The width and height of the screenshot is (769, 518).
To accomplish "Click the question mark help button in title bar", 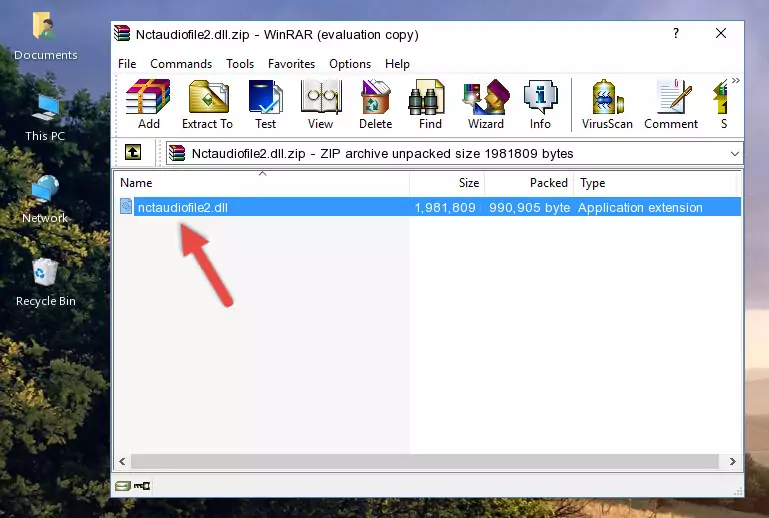I will pos(676,33).
